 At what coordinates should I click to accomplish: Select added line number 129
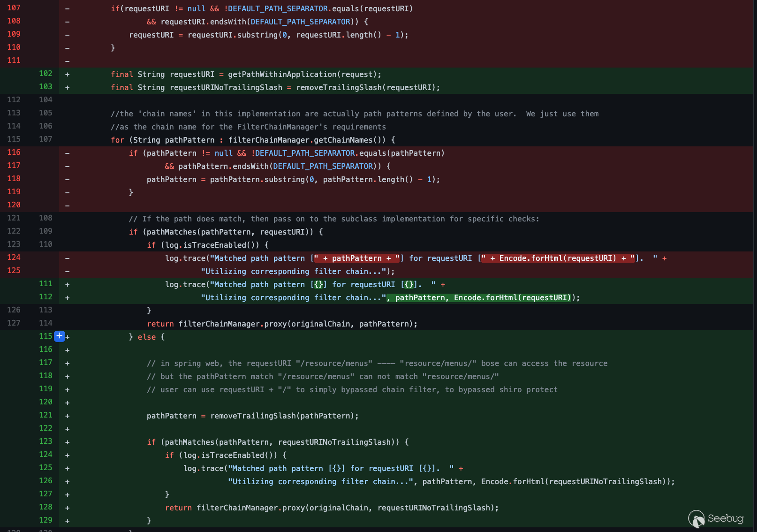click(45, 520)
